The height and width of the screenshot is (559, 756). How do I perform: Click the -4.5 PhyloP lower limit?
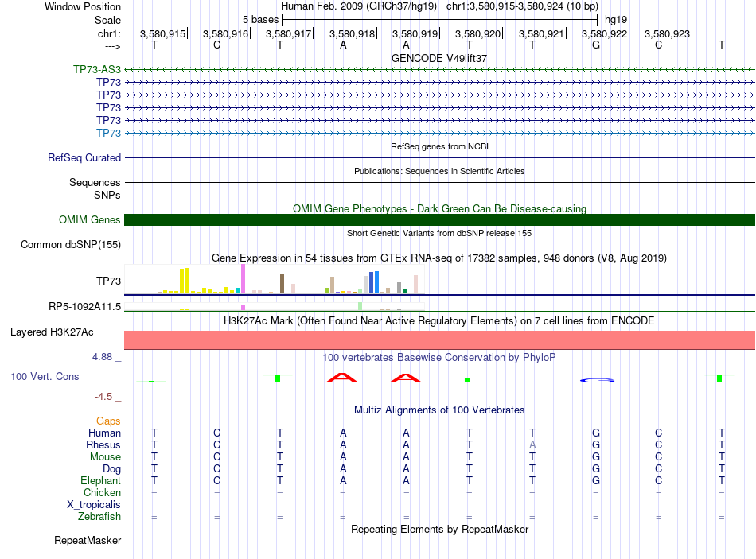[103, 397]
